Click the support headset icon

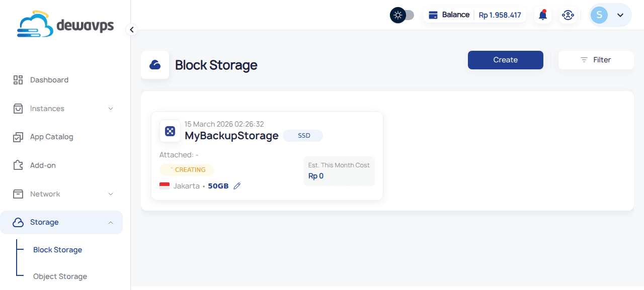tap(568, 15)
